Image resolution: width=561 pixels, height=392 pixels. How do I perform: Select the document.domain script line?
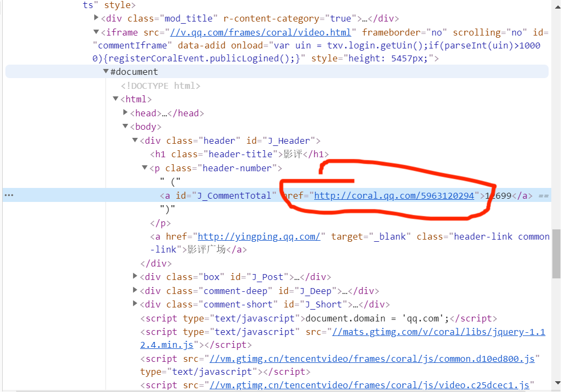point(318,318)
